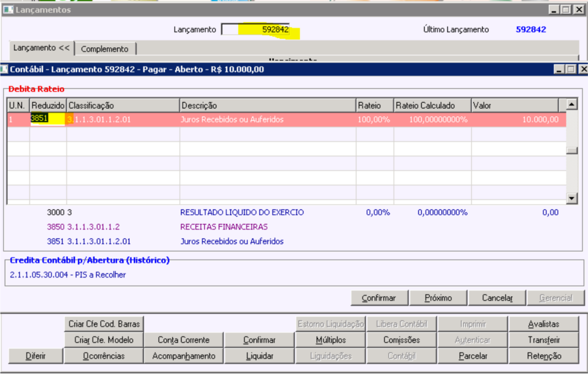Click Juros Recebidos ou Auferidos below the grid
The image size is (588, 375).
pyautogui.click(x=232, y=242)
